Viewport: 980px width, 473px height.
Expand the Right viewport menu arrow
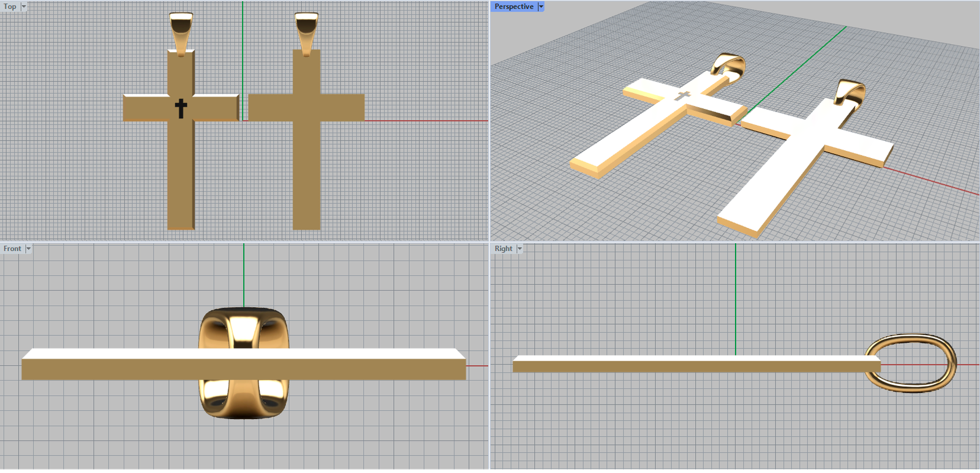tap(519, 249)
